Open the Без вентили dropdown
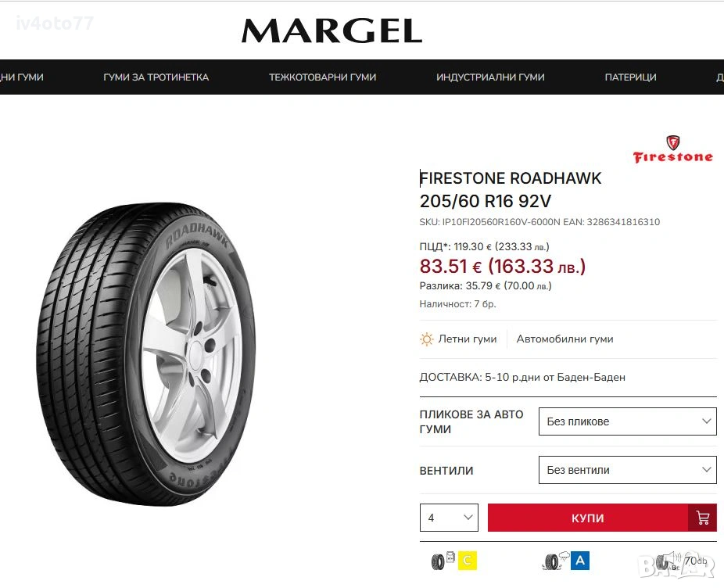 (x=628, y=470)
